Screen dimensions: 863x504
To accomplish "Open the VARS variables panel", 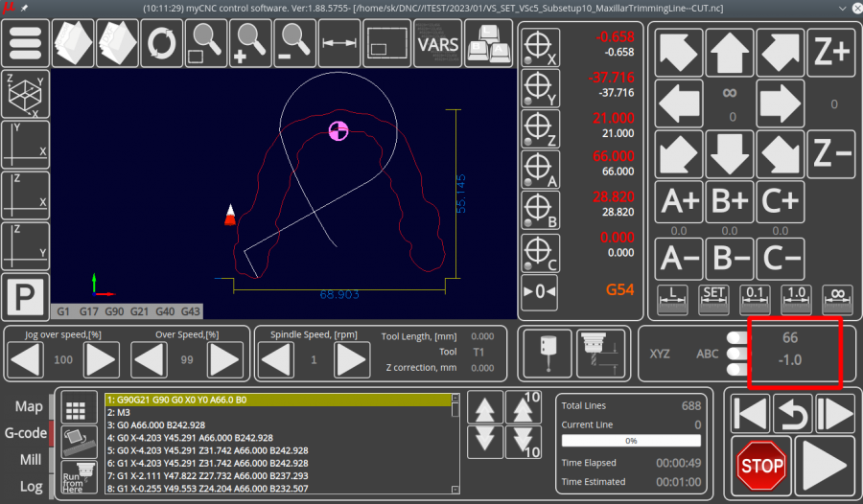I will tap(438, 42).
